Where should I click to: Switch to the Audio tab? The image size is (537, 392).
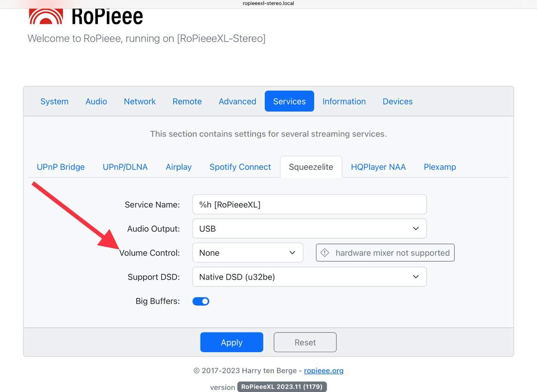[x=96, y=101]
